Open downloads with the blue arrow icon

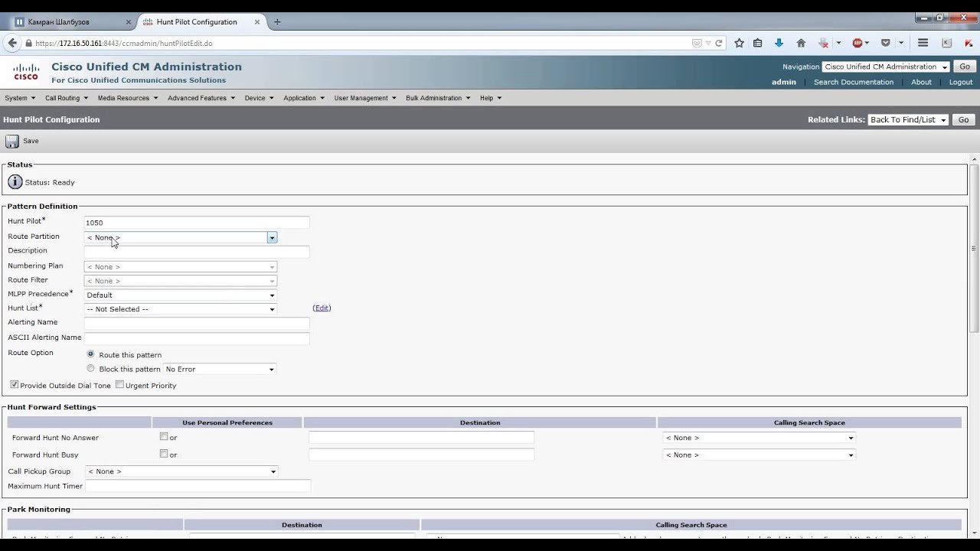coord(779,44)
